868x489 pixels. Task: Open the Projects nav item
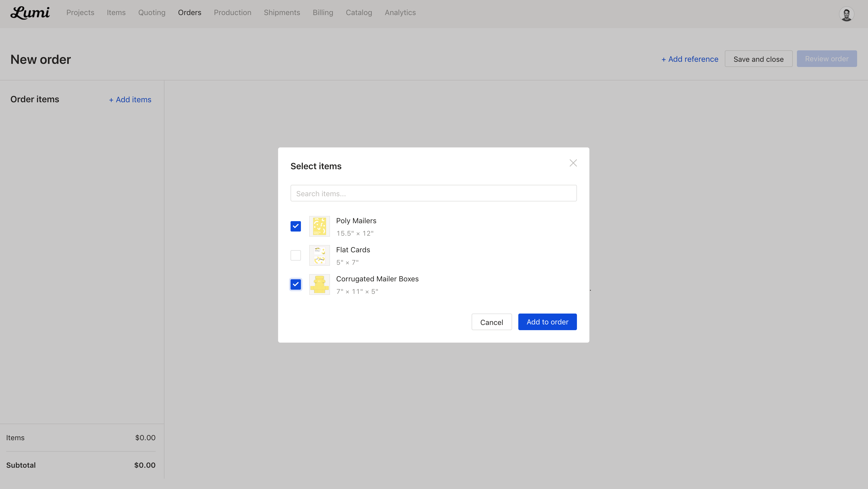tap(80, 12)
